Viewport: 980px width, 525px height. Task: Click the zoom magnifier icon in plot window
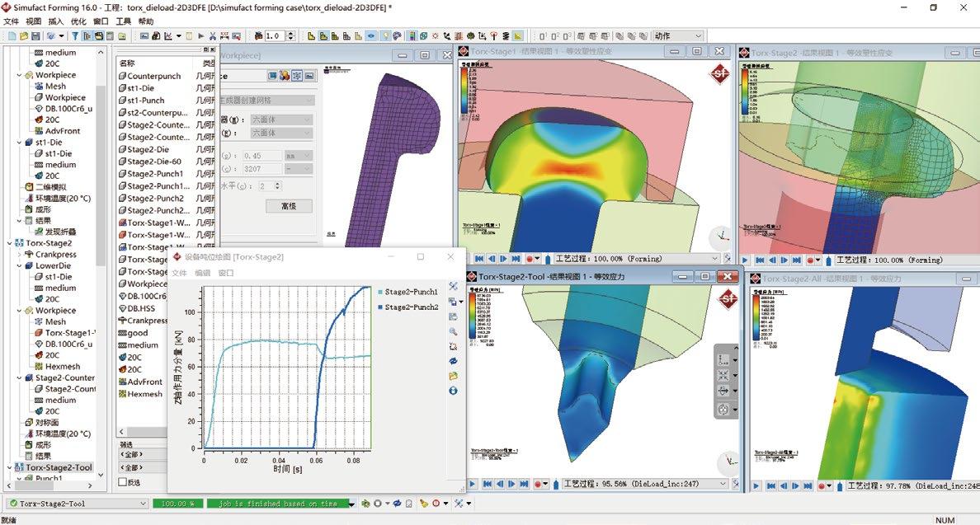click(453, 331)
